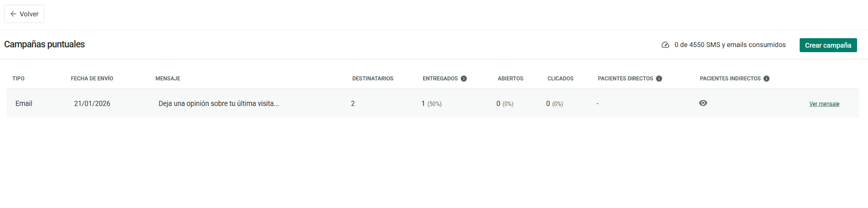Image resolution: width=868 pixels, height=208 pixels.
Task: Select the Email type cell
Action: 24,104
